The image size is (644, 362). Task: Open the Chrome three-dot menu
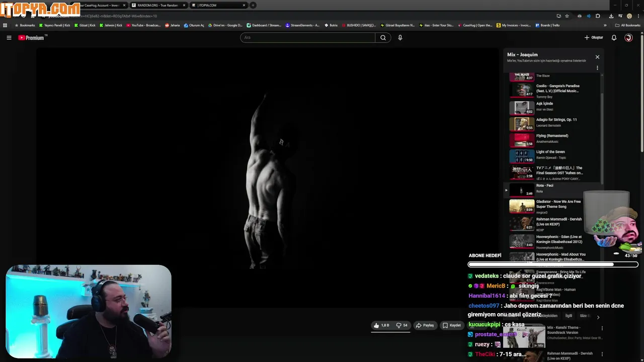pos(637,16)
